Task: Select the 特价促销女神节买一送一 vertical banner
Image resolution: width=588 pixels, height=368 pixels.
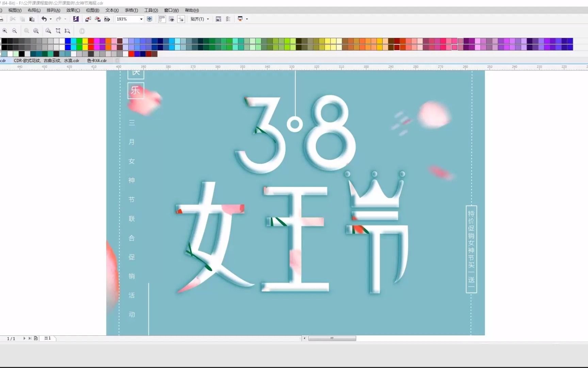Action: tap(471, 249)
